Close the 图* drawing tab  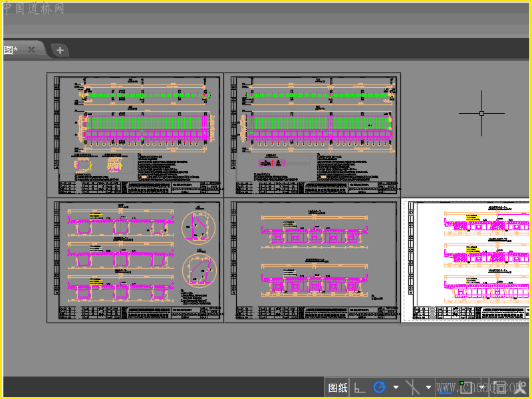pos(31,50)
